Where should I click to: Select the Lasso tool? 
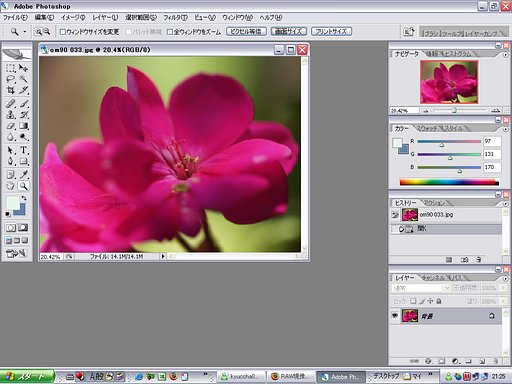[x=10, y=79]
